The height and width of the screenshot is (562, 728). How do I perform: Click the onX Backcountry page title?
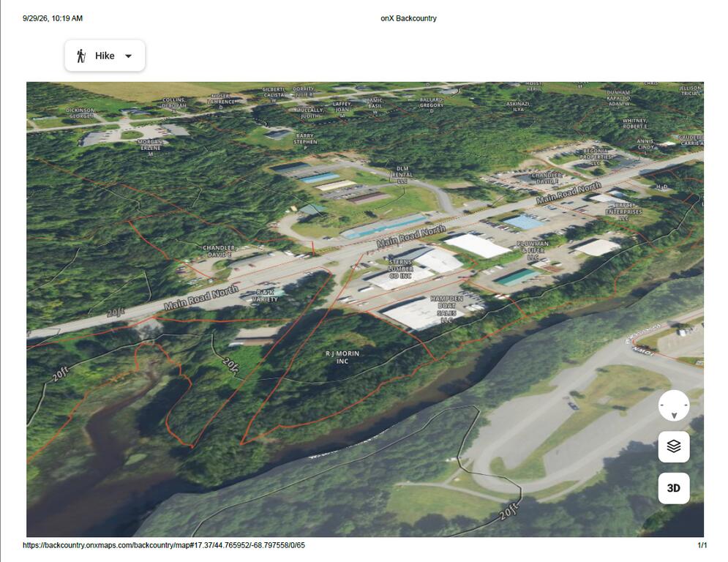(x=408, y=18)
